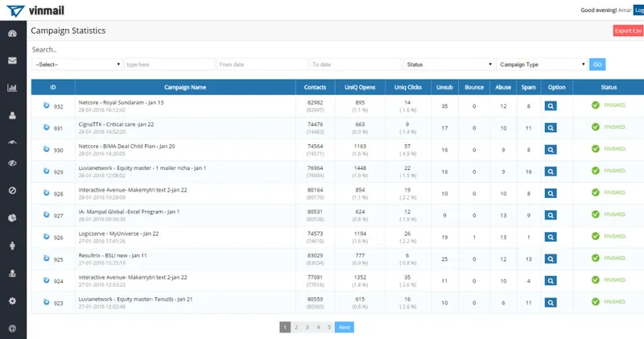Viewport: 644px width, 339px height.
Task: Click the settings gear sidebar icon
Action: [12, 301]
